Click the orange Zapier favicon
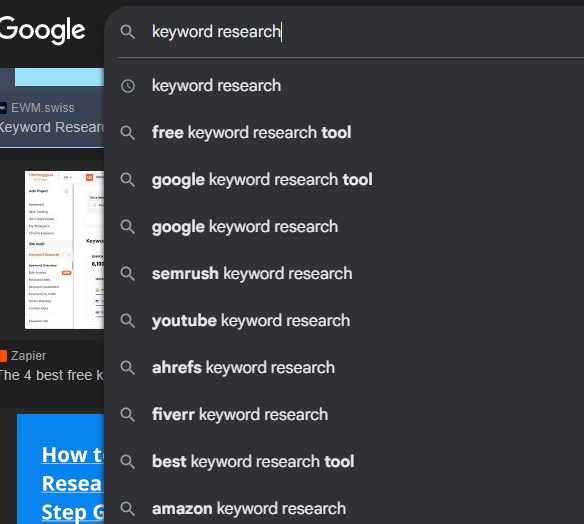The height and width of the screenshot is (524, 584). coord(3,356)
